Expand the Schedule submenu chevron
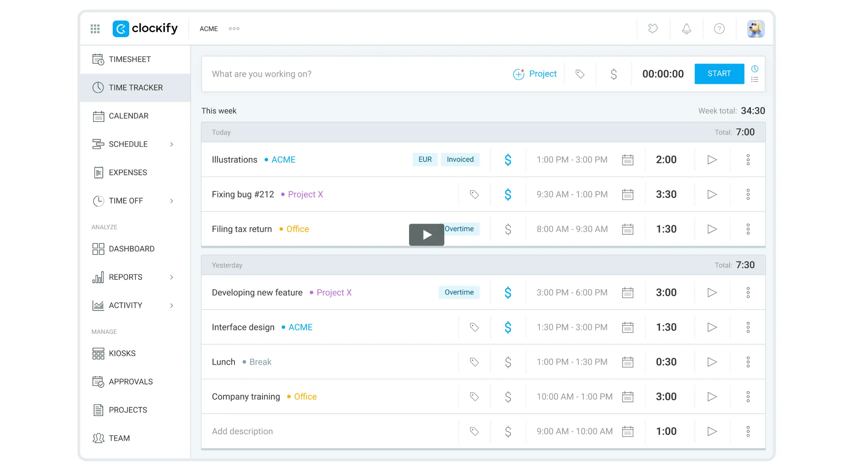 click(x=171, y=144)
